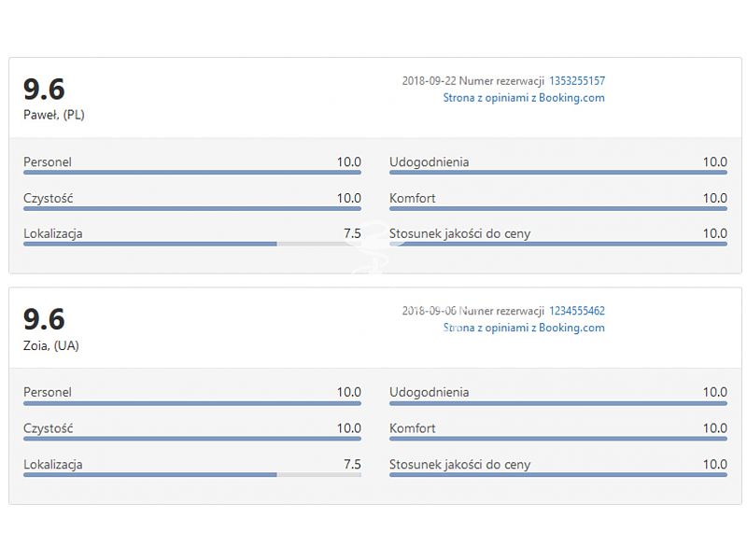Screen dimensions: 747x560
Task: Open Paweł's Booking.com reviews page link
Action: [524, 98]
